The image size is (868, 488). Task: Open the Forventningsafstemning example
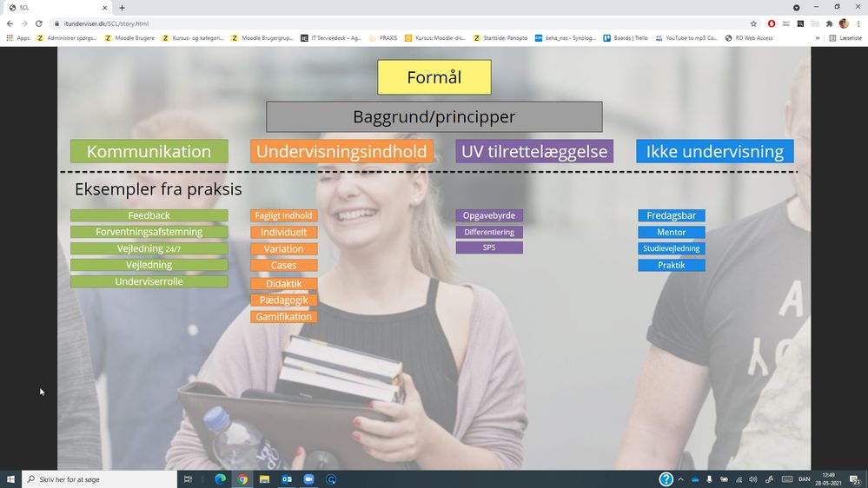149,232
